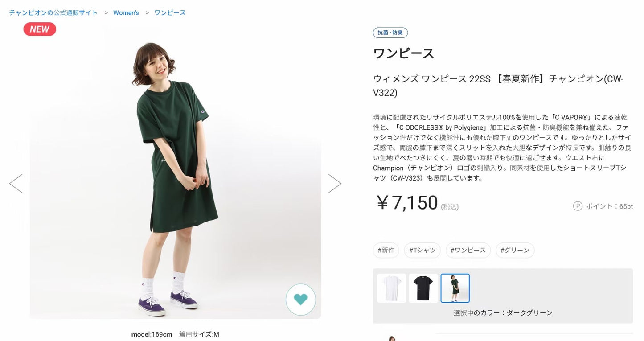Go to the Women's breadcrumb category
The height and width of the screenshot is (341, 644).
pyautogui.click(x=126, y=12)
